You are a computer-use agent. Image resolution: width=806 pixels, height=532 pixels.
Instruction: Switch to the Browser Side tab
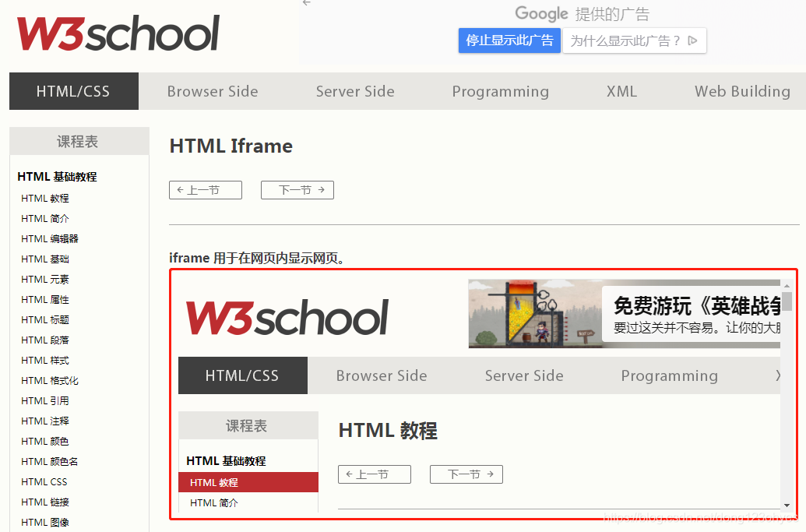tap(213, 91)
